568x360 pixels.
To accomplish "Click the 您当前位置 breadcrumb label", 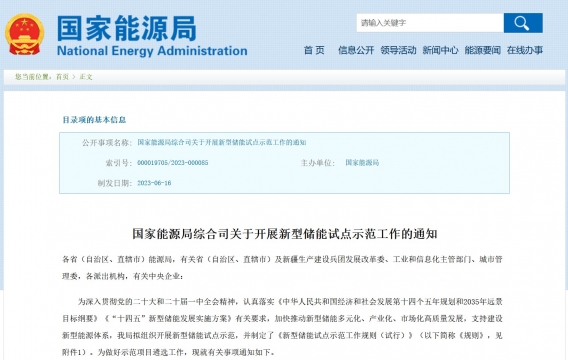I will point(33,77).
